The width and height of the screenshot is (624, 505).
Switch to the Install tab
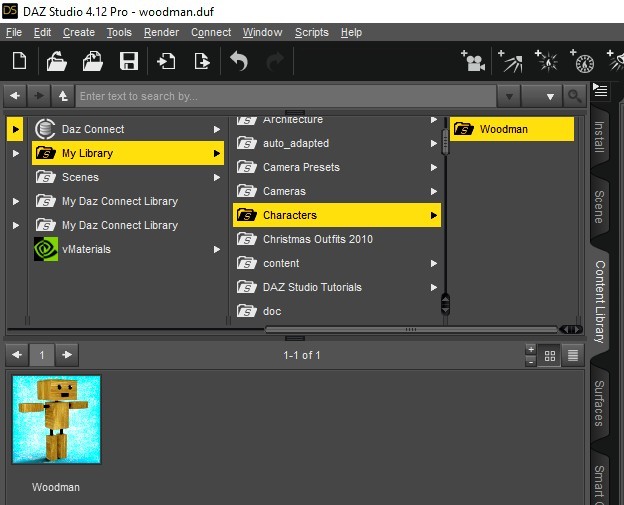(599, 136)
